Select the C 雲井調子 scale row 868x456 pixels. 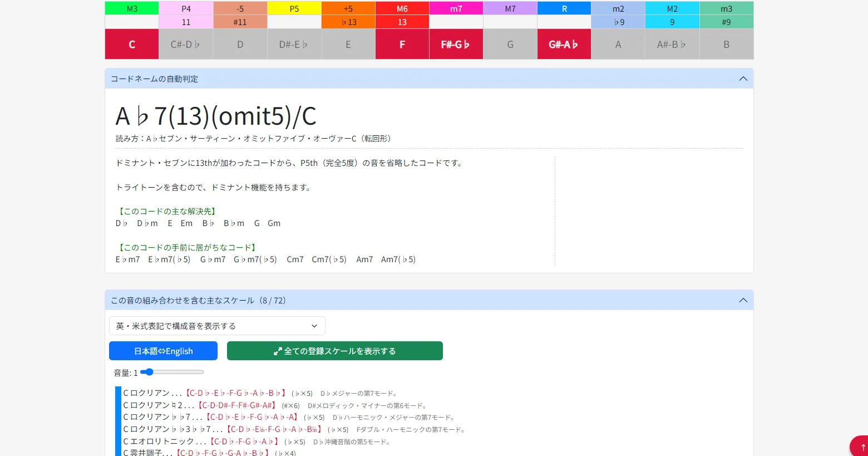click(x=210, y=453)
